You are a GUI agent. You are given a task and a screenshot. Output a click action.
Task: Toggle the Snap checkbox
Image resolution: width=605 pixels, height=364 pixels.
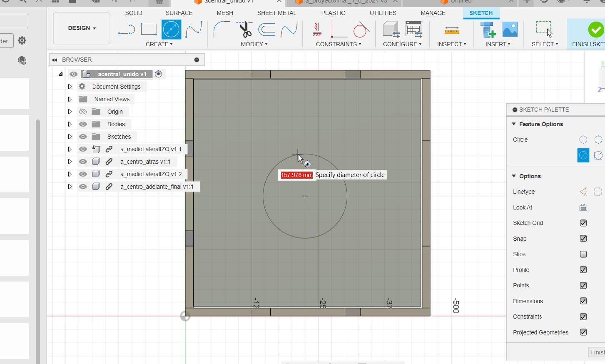tap(583, 239)
